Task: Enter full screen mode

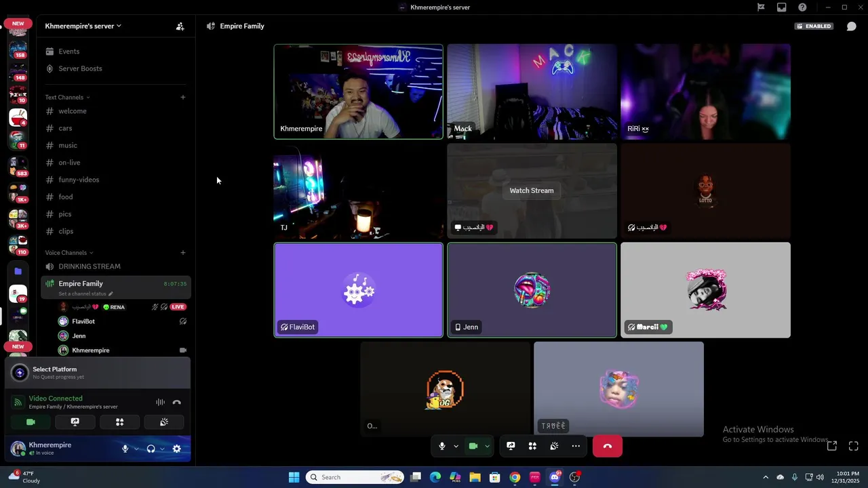Action: pos(854,446)
